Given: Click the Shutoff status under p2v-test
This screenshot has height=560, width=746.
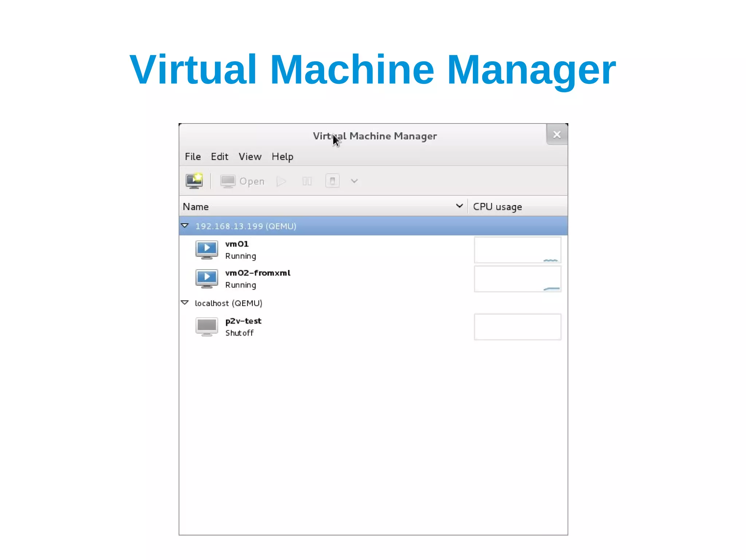Looking at the screenshot, I should pyautogui.click(x=239, y=333).
